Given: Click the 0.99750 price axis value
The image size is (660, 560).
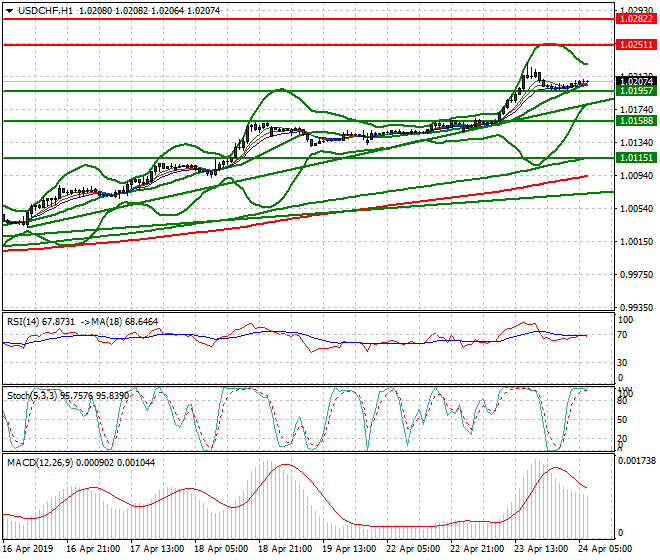Looking at the screenshot, I should point(637,275).
